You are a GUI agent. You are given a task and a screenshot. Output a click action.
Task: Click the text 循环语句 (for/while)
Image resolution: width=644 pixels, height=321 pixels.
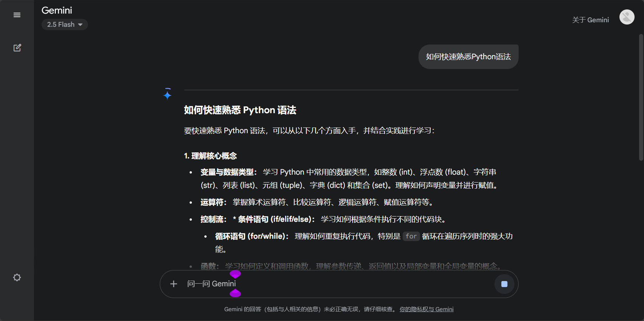pos(252,237)
